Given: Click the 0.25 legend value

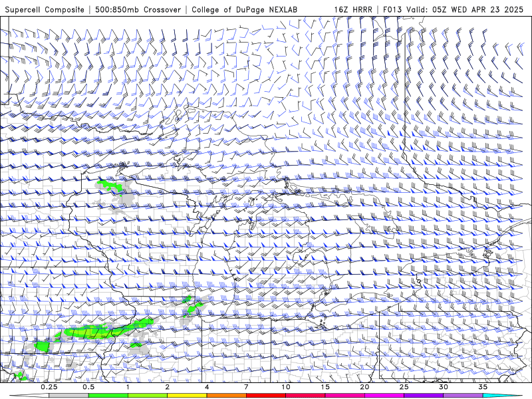Looking at the screenshot, I should point(49,387).
